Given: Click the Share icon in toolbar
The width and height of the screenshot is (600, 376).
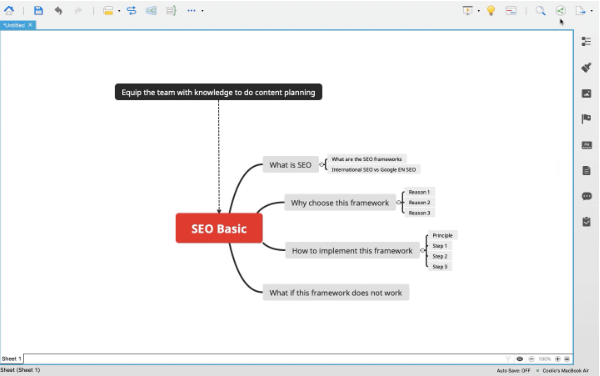Looking at the screenshot, I should point(561,10).
